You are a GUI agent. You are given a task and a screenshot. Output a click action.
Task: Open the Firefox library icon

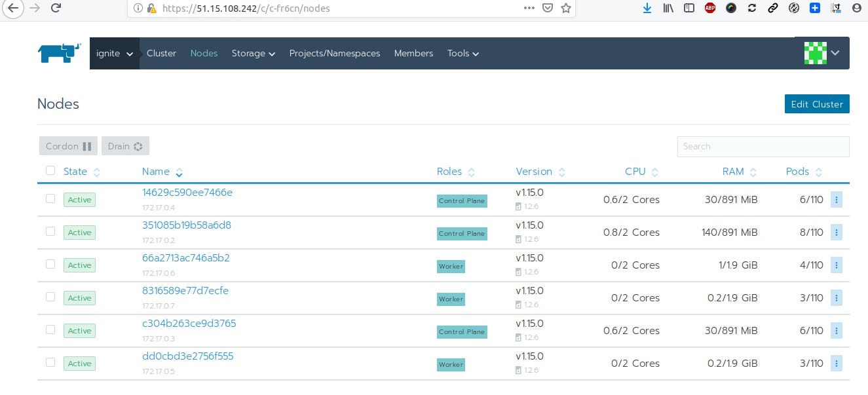pos(668,9)
